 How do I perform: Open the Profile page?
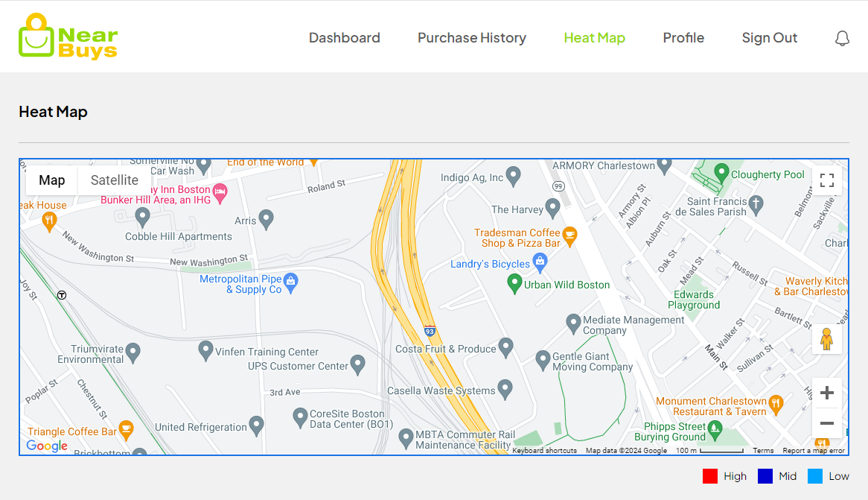(x=683, y=38)
